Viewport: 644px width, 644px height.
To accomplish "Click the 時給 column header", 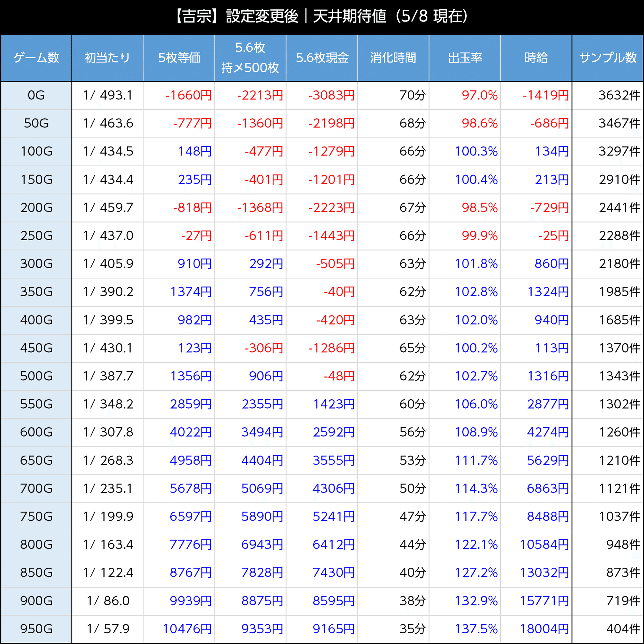I will [536, 58].
